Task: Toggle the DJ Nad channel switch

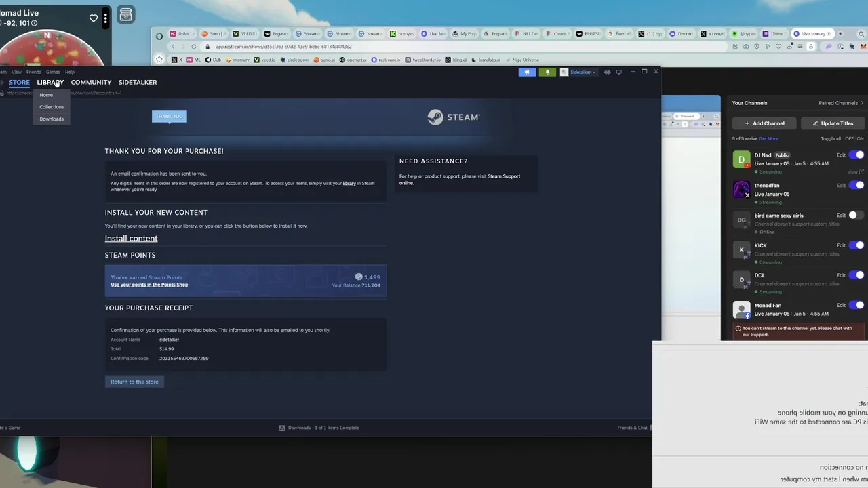Action: pyautogui.click(x=856, y=155)
